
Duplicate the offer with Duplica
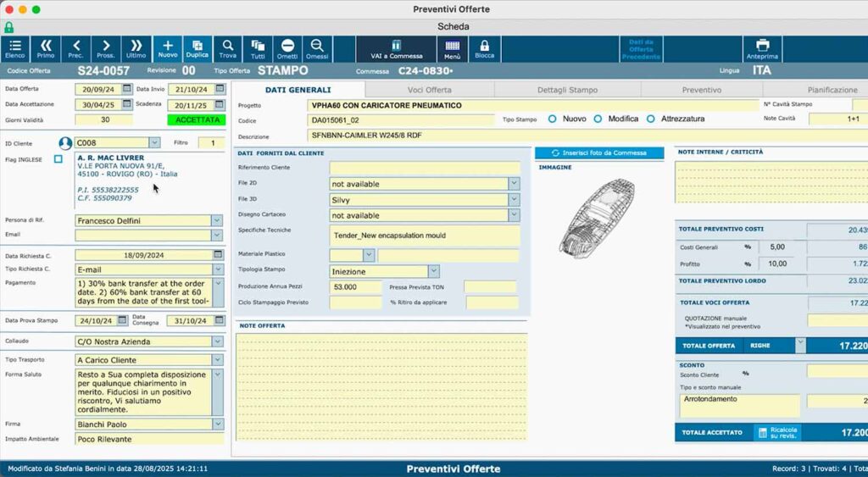197,49
